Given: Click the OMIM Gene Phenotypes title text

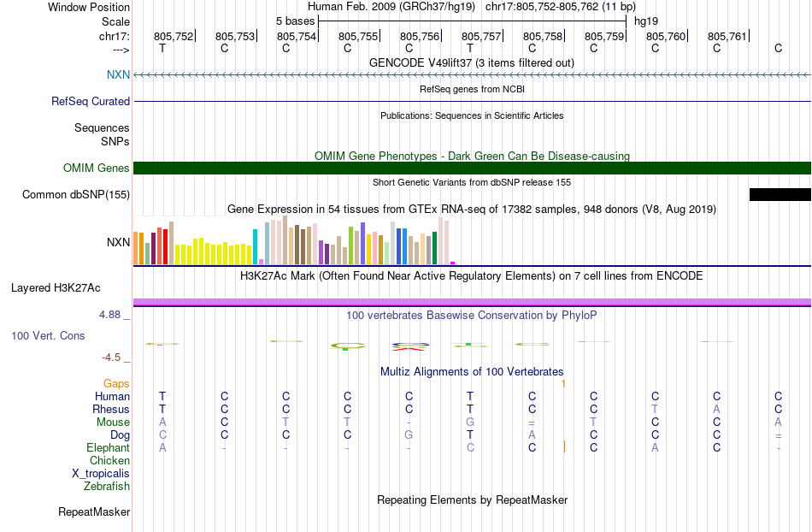Looking at the screenshot, I should (x=472, y=156).
